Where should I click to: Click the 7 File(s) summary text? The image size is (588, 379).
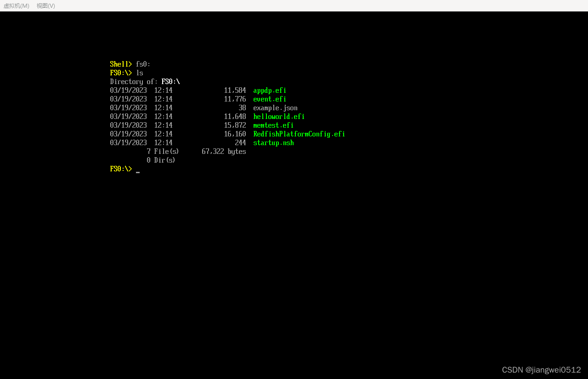click(x=163, y=151)
